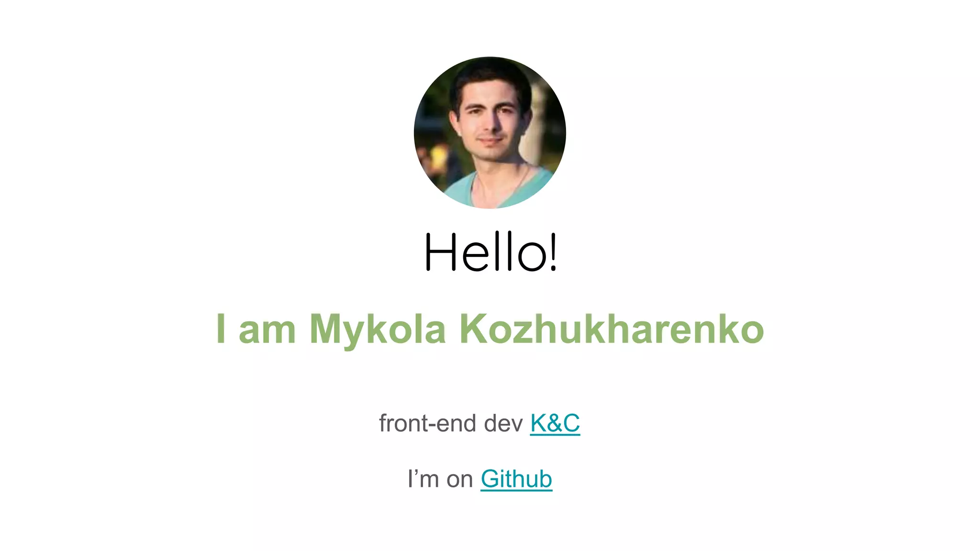Click the I’m text on last line
Viewport: 980px width, 551px height.
[x=423, y=479]
